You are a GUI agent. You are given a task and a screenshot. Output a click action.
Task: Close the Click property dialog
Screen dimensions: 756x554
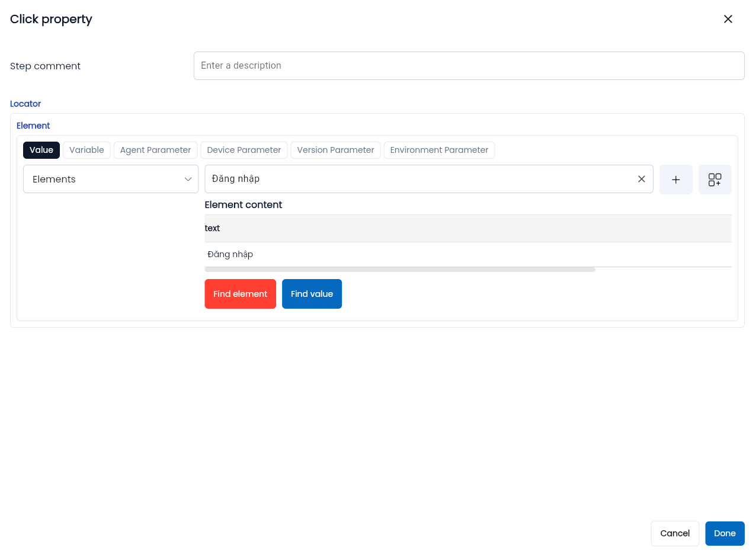click(x=728, y=19)
